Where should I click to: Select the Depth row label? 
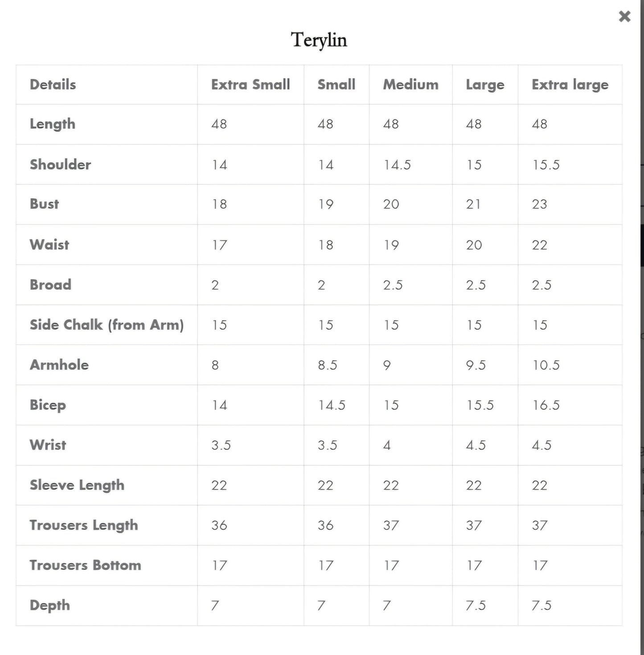(50, 606)
